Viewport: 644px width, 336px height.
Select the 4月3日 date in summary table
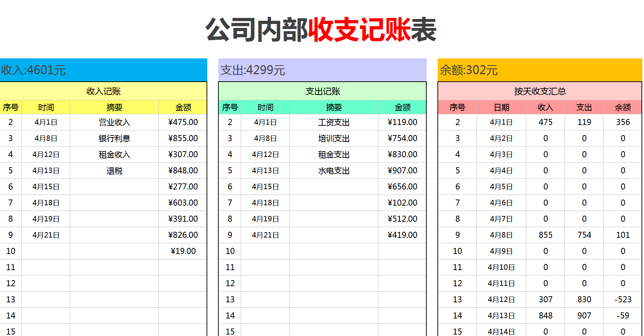coord(501,154)
